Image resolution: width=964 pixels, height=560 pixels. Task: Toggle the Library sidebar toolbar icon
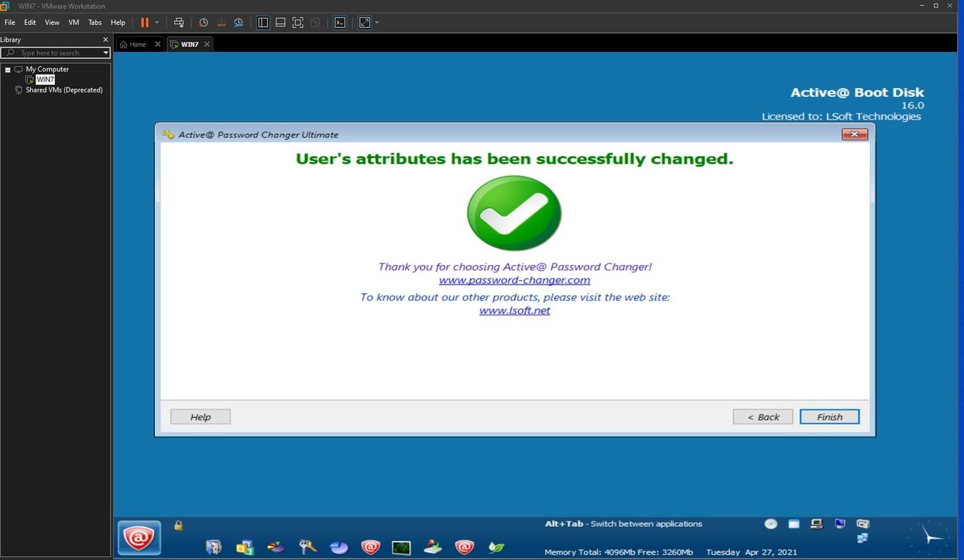point(263,23)
